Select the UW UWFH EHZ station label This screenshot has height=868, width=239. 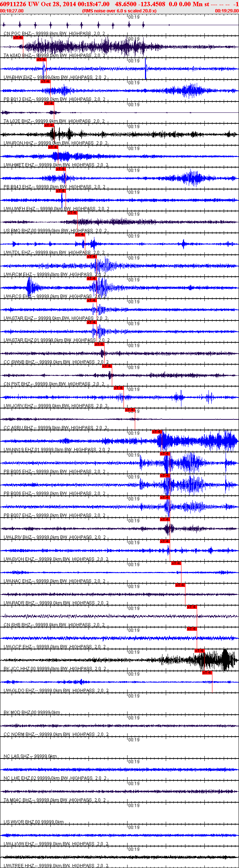coord(56,209)
